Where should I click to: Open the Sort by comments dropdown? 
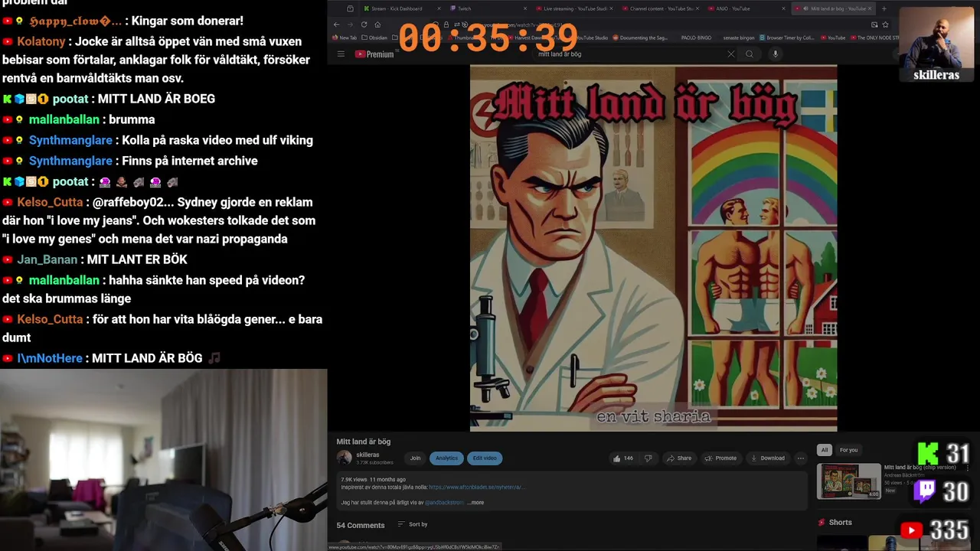[x=413, y=524]
